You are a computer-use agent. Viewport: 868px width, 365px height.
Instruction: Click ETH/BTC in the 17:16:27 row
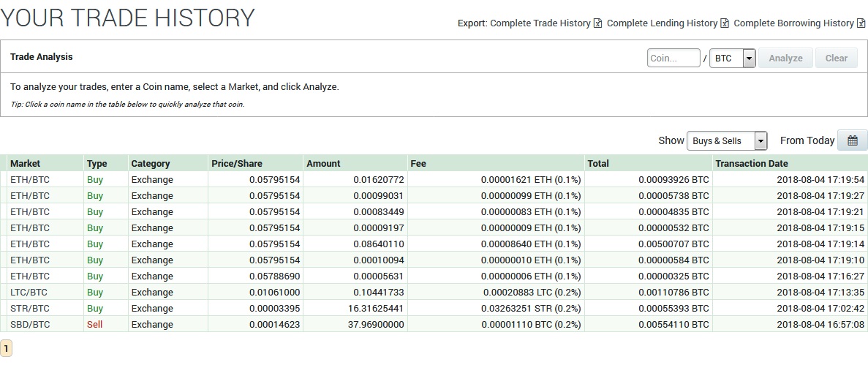pyautogui.click(x=30, y=276)
